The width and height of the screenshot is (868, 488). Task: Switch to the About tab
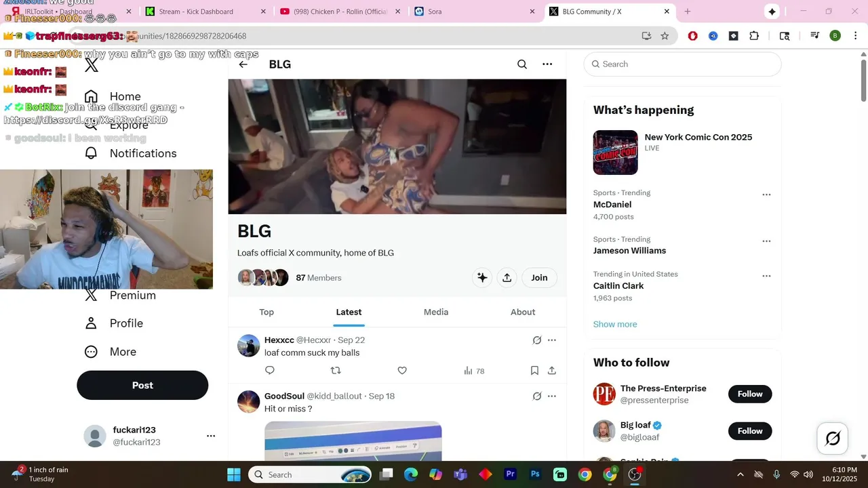(523, 312)
